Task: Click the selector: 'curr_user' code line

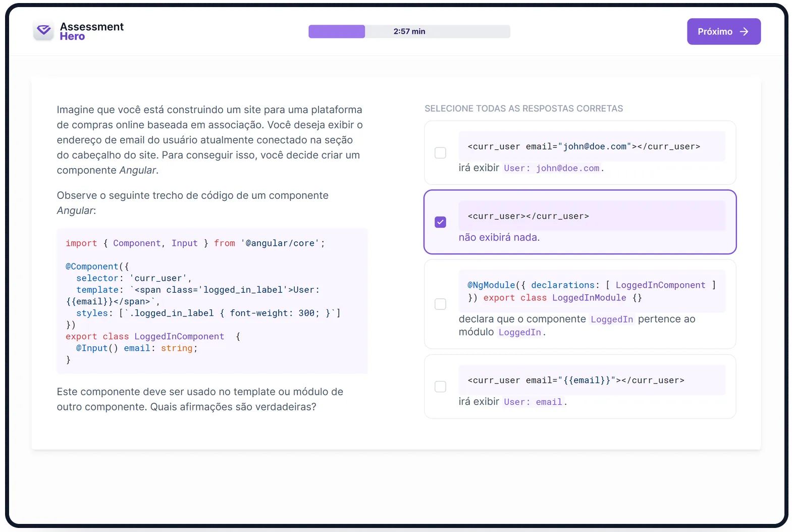Action: [134, 278]
